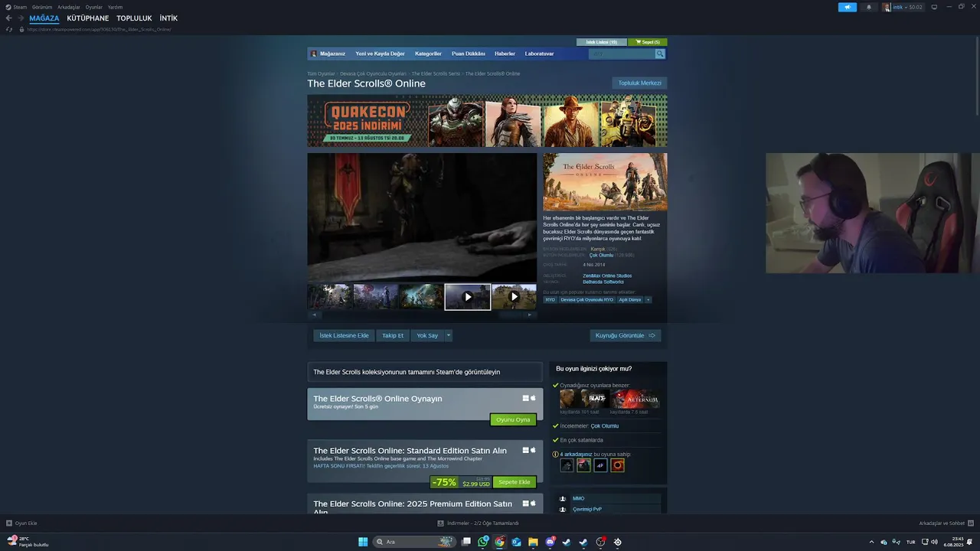Viewport: 980px width, 551px height.
Task: Open the Big Picture mode monitor icon
Action: pyautogui.click(x=934, y=7)
